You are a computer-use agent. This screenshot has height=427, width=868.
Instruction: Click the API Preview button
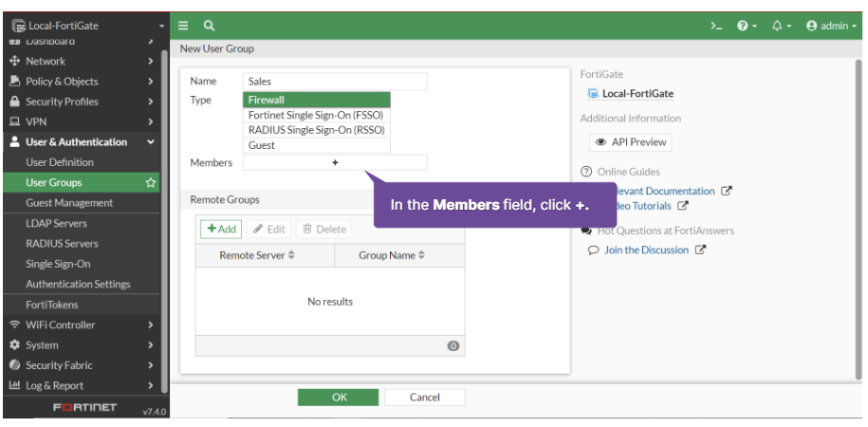point(631,142)
